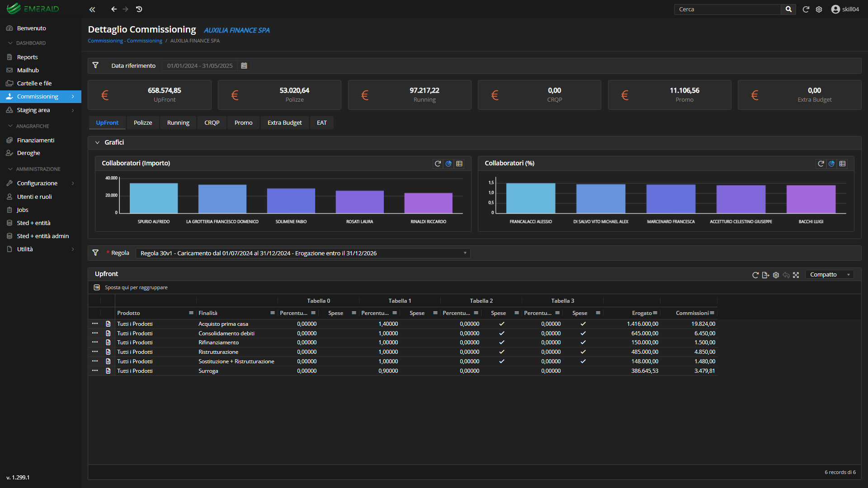Collapse the Grafici section
This screenshot has width=868, height=488.
[97, 142]
